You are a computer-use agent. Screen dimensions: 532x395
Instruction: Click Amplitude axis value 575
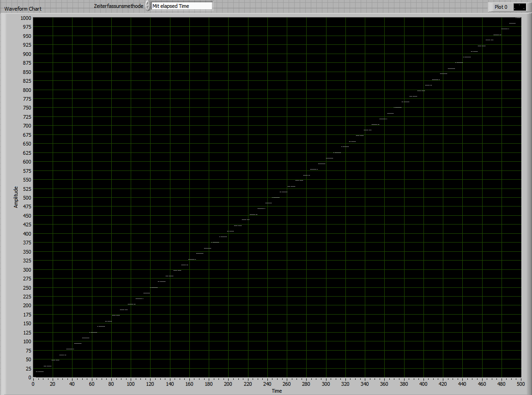(x=27, y=170)
